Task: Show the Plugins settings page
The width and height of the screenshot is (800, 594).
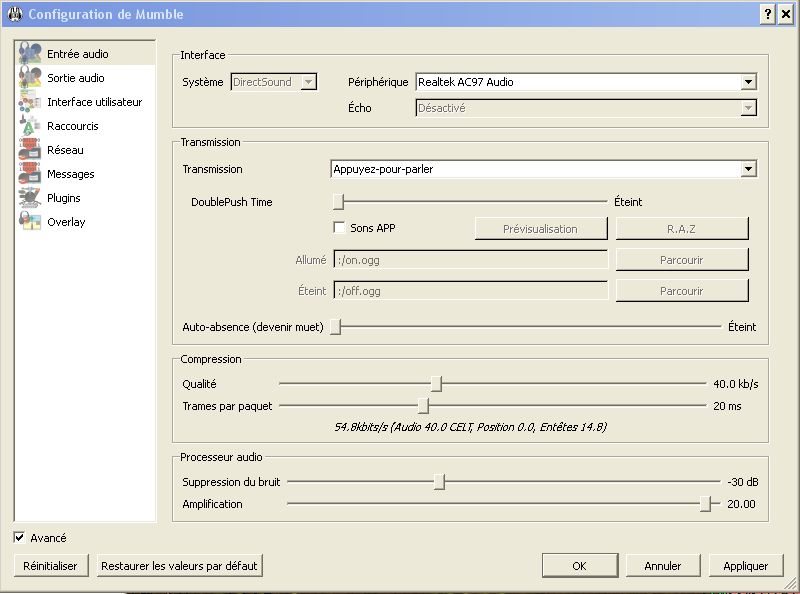Action: (85, 197)
